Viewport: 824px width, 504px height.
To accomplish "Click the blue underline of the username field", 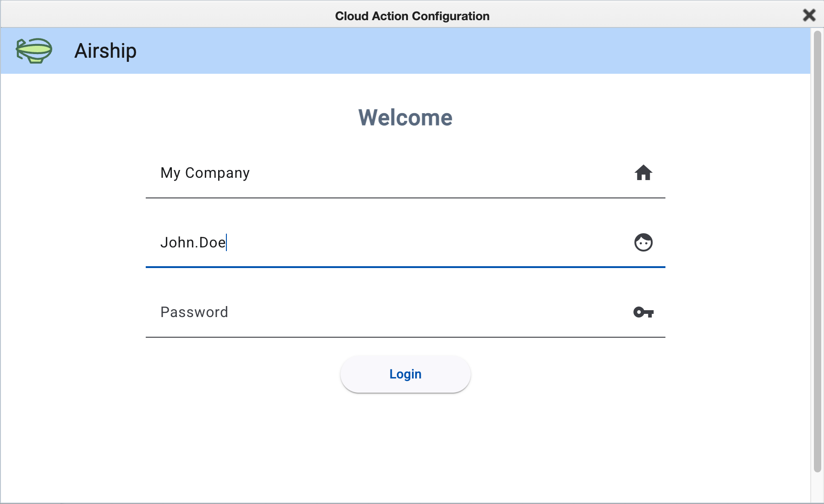I will 405,266.
